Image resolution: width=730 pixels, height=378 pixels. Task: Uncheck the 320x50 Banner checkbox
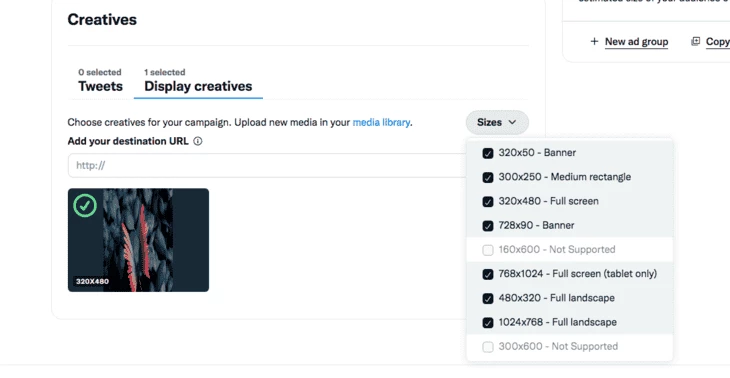pos(488,153)
